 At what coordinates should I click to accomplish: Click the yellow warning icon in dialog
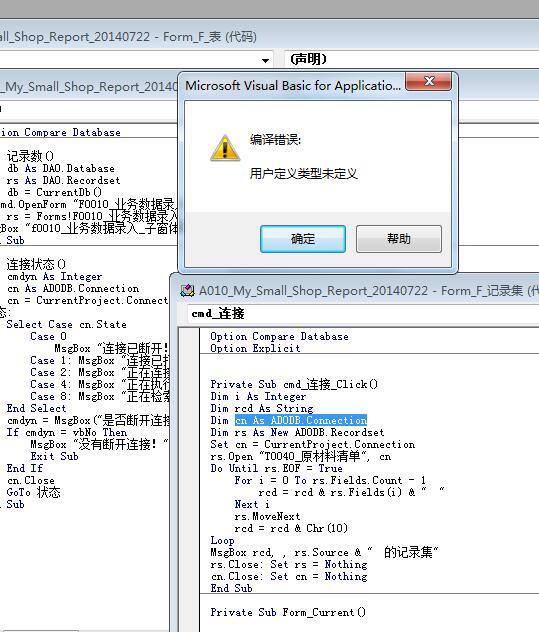225,148
